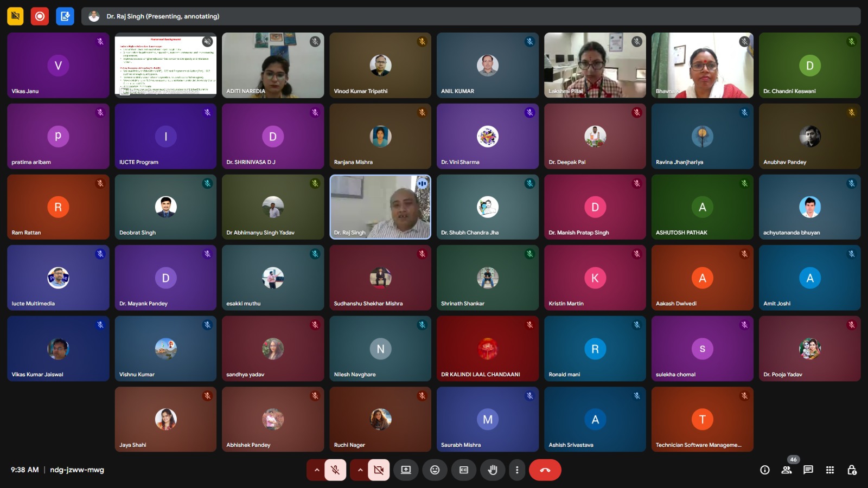Open the three-dot more options menu
Viewport: 868px width, 488px height.
tap(517, 470)
